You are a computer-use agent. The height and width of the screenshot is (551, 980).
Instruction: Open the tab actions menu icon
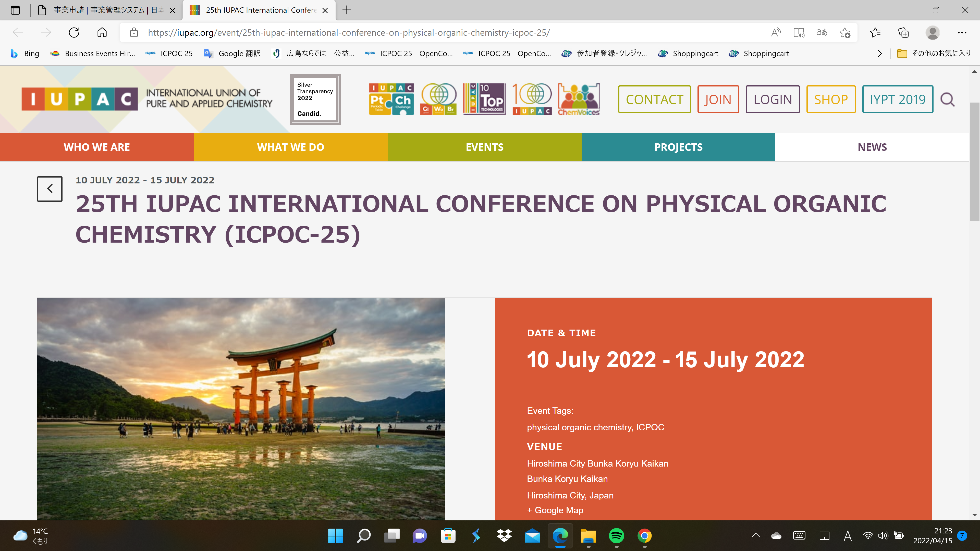click(x=15, y=10)
